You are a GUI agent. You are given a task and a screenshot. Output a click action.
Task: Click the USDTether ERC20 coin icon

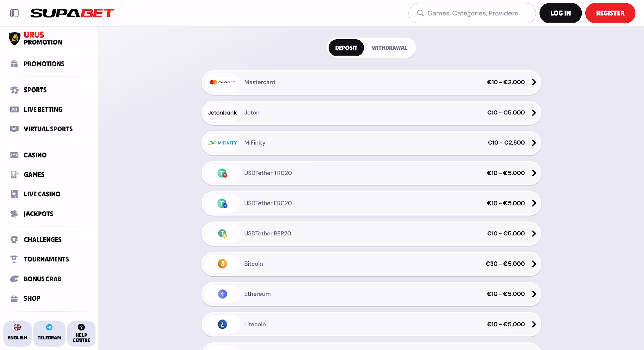(222, 203)
